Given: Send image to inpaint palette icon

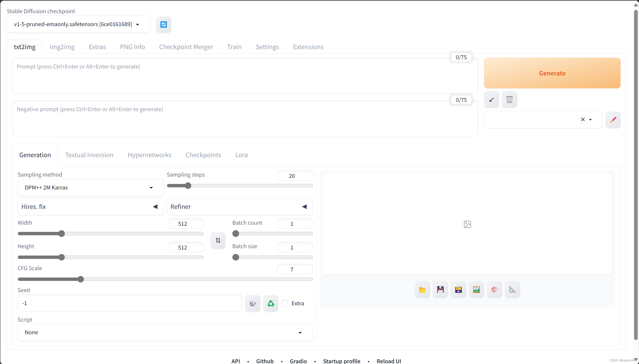Looking at the screenshot, I should [494, 290].
